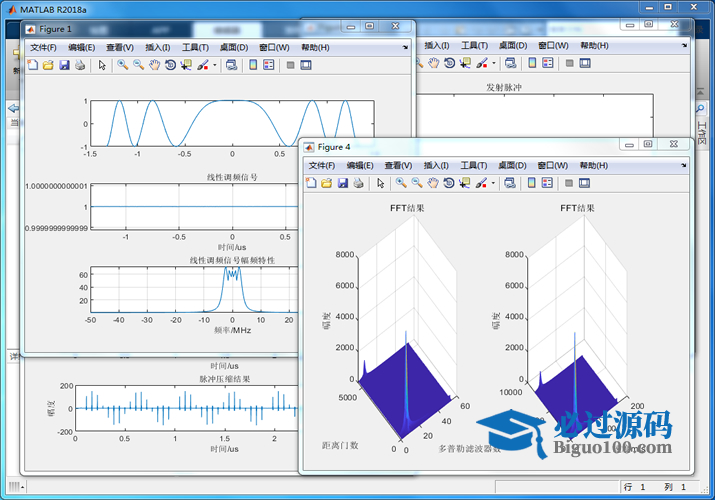The width and height of the screenshot is (715, 500).
Task: Select Rotate 3D in background figure toolbar
Action: 450,63
